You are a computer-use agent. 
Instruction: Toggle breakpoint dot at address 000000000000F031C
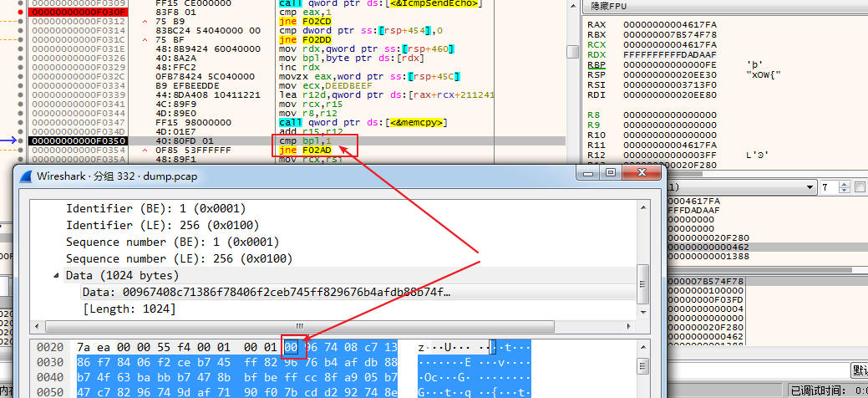pos(21,40)
